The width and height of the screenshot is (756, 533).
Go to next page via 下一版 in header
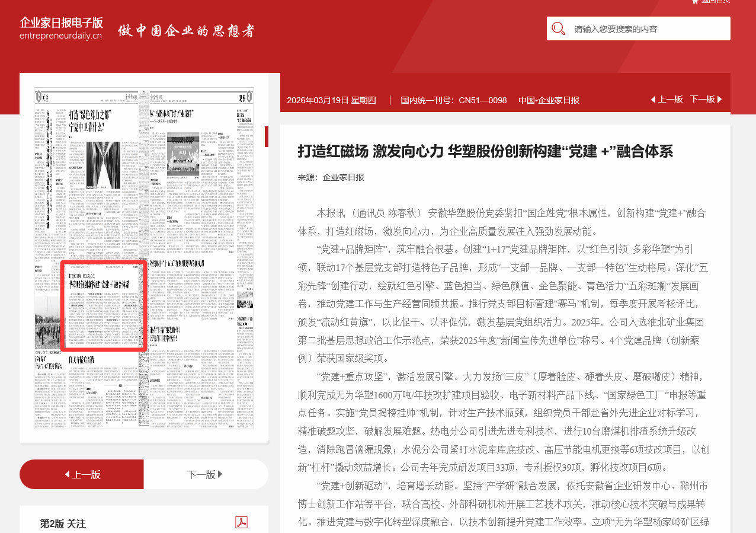tap(706, 100)
